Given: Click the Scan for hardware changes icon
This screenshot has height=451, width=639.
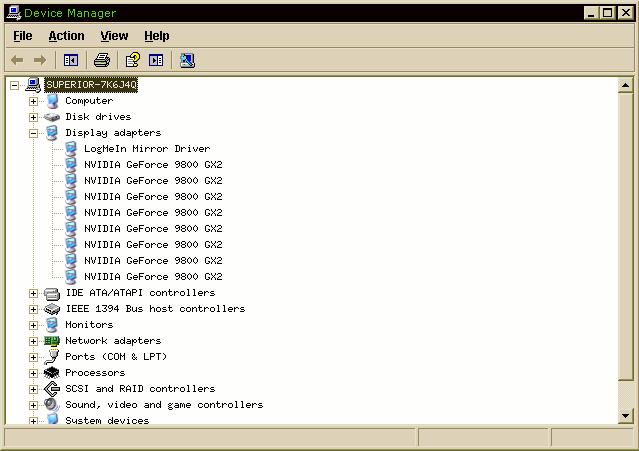Looking at the screenshot, I should pyautogui.click(x=187, y=60).
